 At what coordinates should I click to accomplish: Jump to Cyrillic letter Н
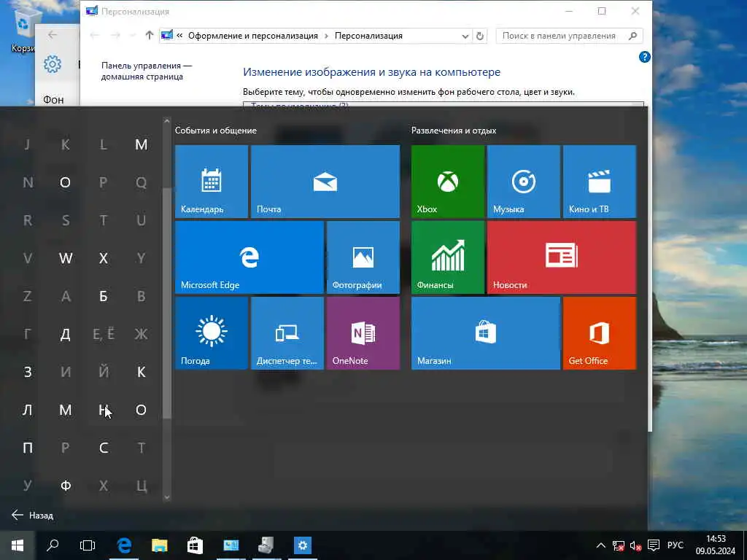coord(104,410)
